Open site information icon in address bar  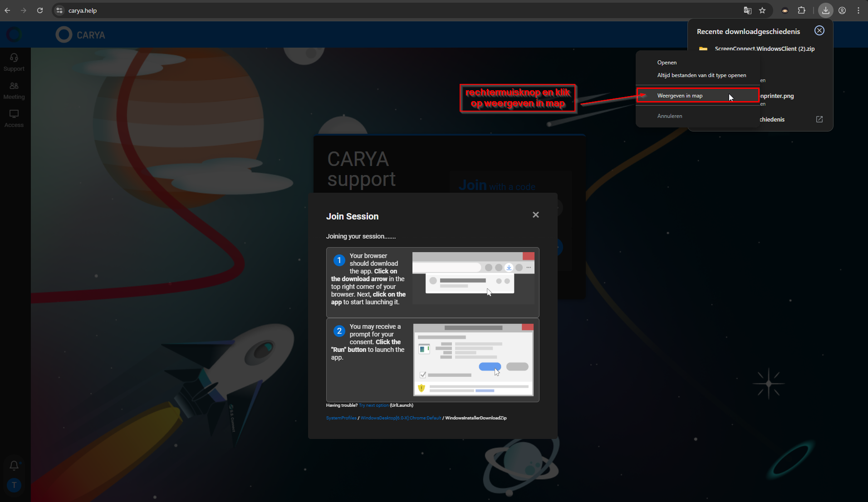pyautogui.click(x=59, y=10)
